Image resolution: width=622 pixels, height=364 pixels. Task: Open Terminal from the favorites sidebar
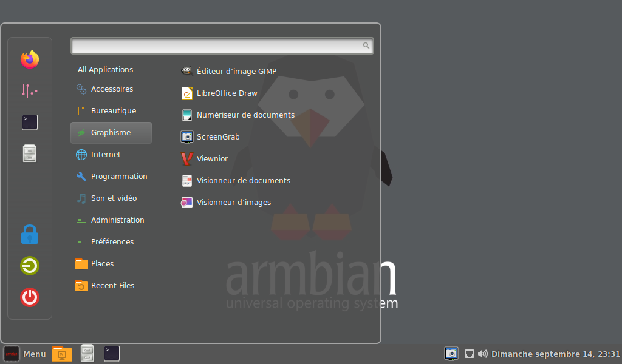30,123
